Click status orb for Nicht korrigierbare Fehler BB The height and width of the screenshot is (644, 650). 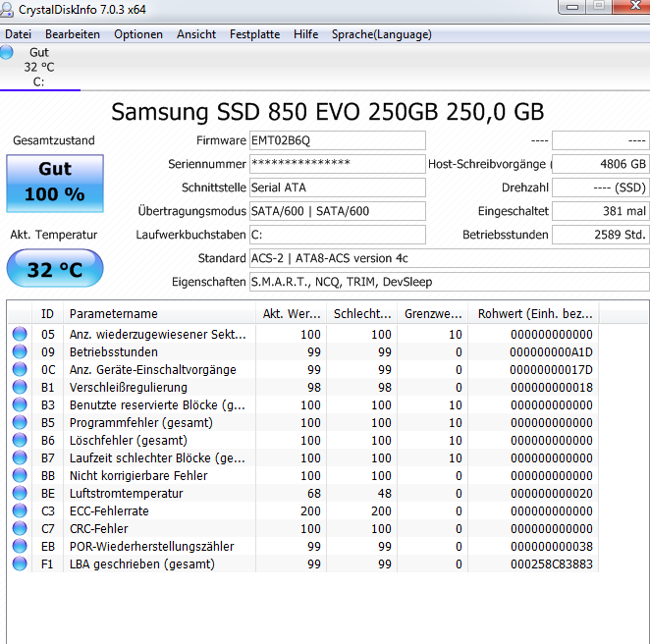coord(20,475)
